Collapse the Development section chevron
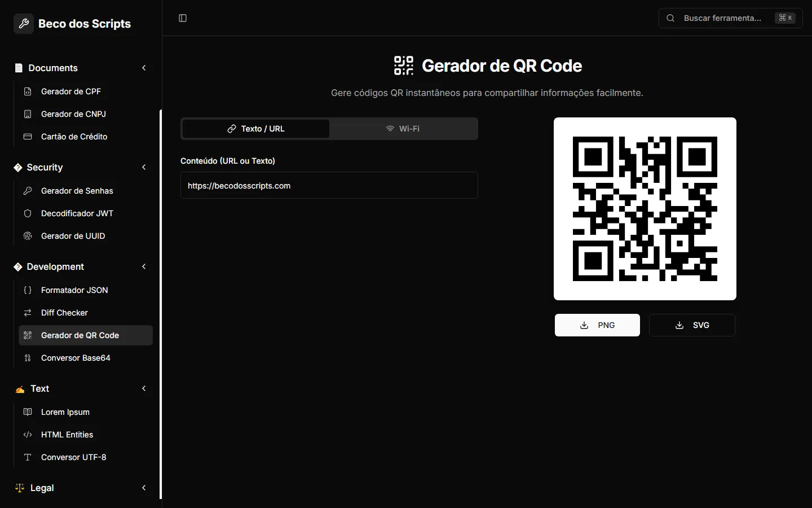Image resolution: width=812 pixels, height=508 pixels. (144, 266)
